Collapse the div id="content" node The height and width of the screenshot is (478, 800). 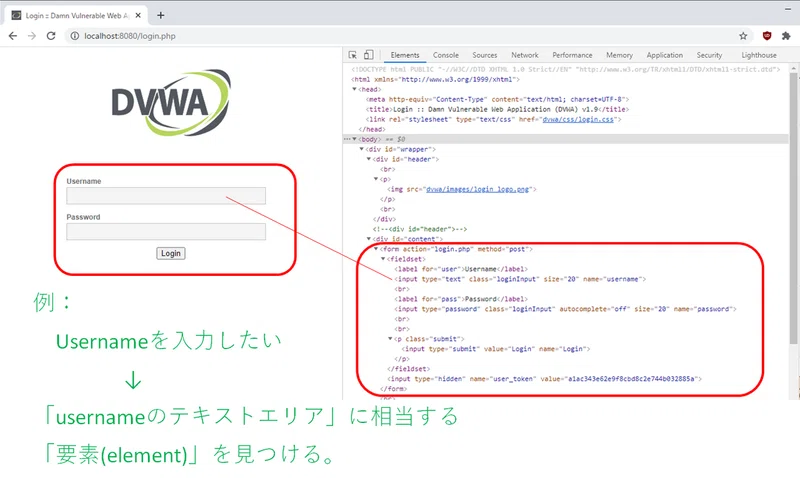pos(369,239)
